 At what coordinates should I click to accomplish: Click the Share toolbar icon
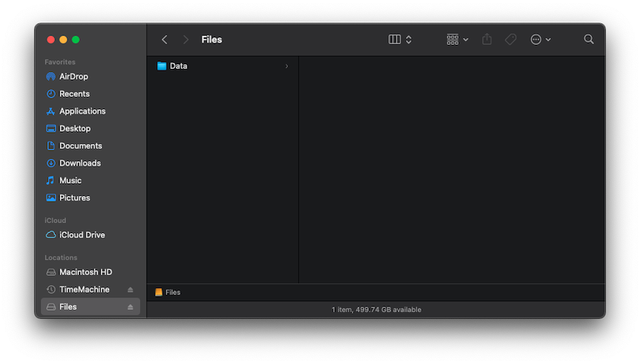[487, 39]
